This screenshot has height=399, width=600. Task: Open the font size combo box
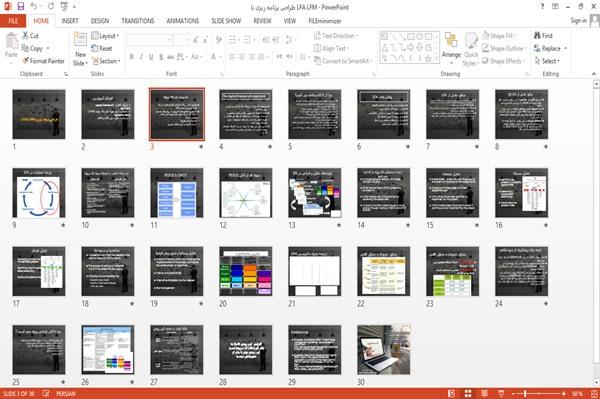[181, 40]
